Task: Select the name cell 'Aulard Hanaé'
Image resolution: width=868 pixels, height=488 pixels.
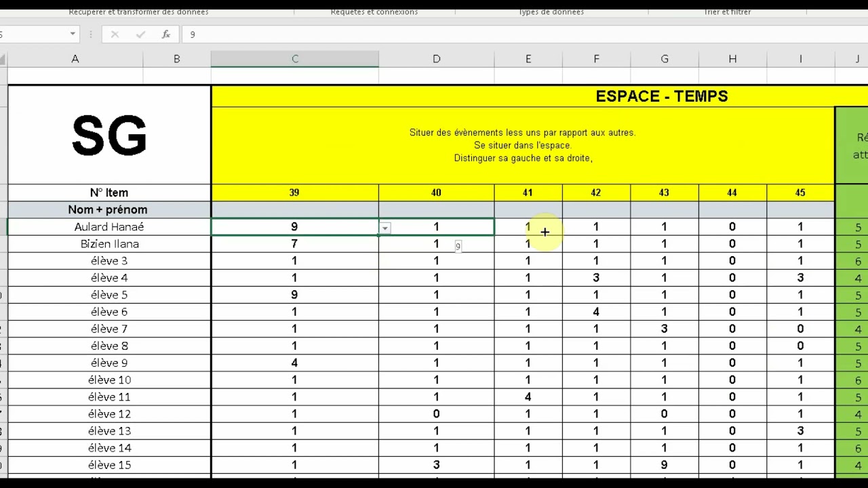Action: point(109,227)
